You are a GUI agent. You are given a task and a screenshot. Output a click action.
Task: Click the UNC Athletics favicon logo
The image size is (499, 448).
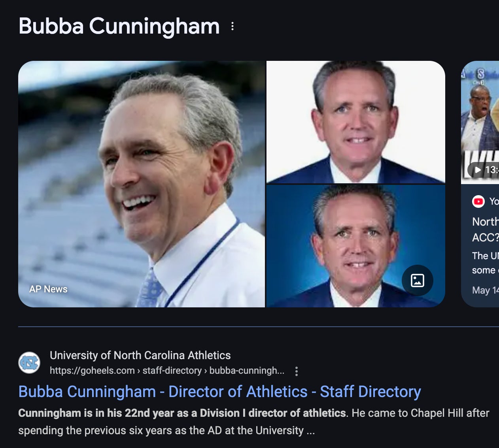click(x=29, y=363)
